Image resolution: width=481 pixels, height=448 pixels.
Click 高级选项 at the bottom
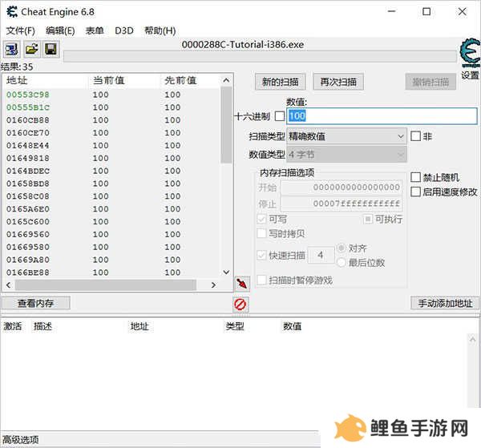click(x=21, y=440)
